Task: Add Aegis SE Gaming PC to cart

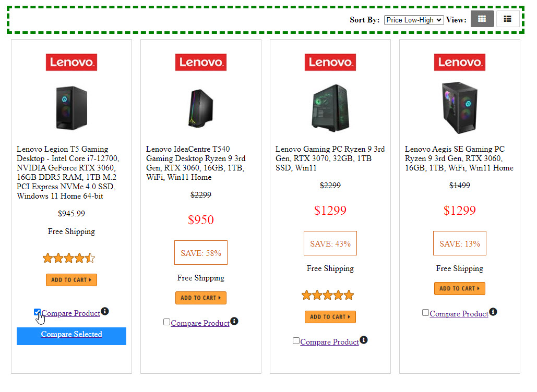Action: 460,288
